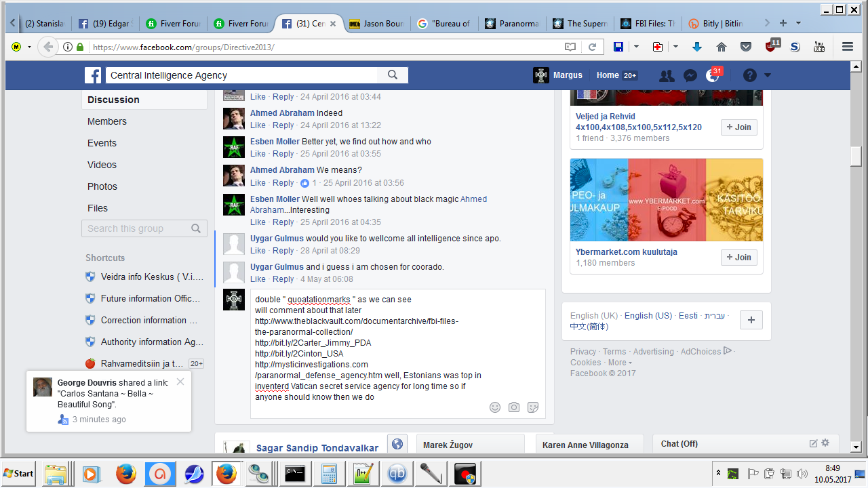The height and width of the screenshot is (488, 868).
Task: Open dropdown arrow next to the floppy save icon
Action: tap(636, 47)
